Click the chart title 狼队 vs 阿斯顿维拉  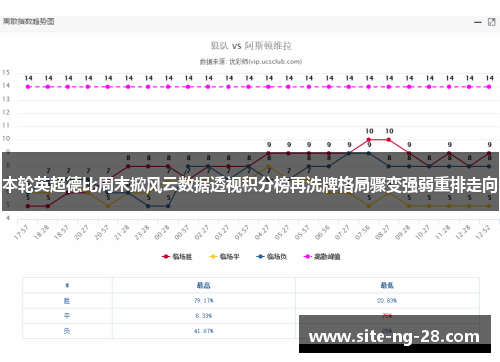pos(251,46)
